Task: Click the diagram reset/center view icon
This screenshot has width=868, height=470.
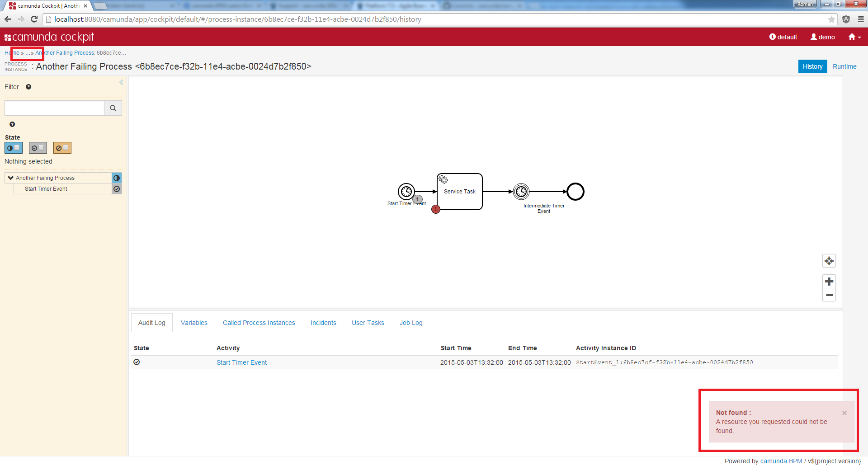Action: (x=829, y=261)
